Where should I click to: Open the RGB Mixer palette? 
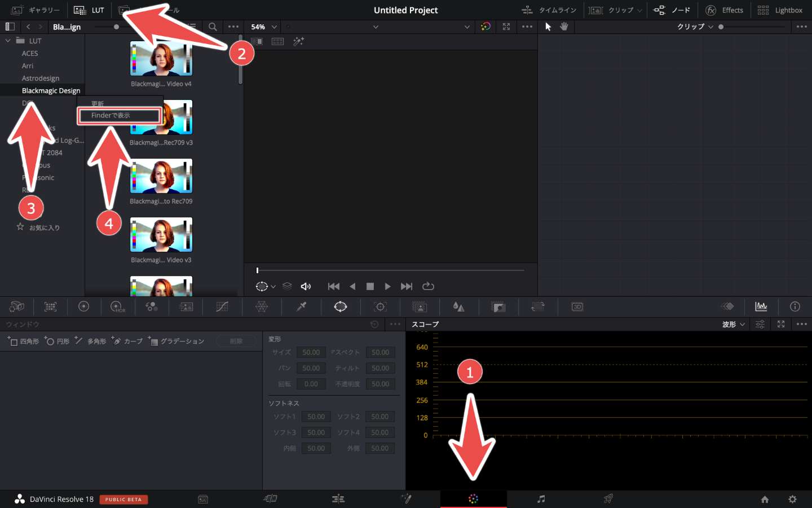tap(152, 306)
